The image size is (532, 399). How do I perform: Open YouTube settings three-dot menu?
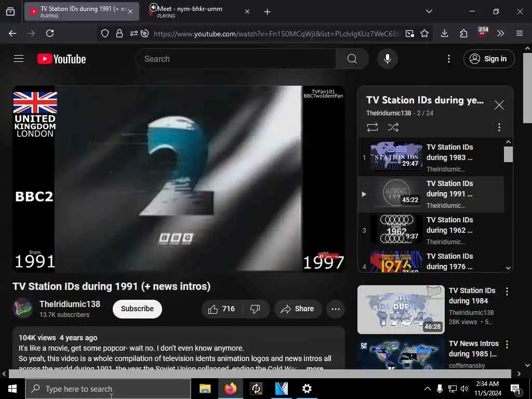pos(448,59)
